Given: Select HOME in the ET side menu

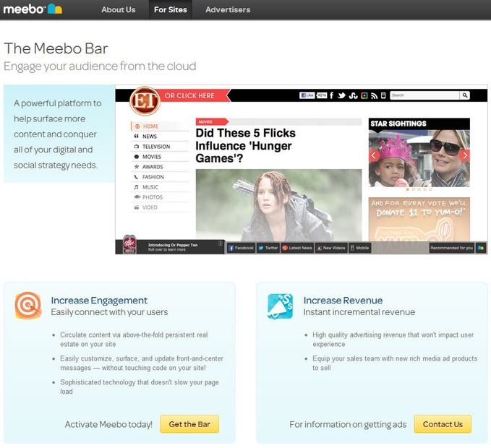Looking at the screenshot, I should pos(160,126).
